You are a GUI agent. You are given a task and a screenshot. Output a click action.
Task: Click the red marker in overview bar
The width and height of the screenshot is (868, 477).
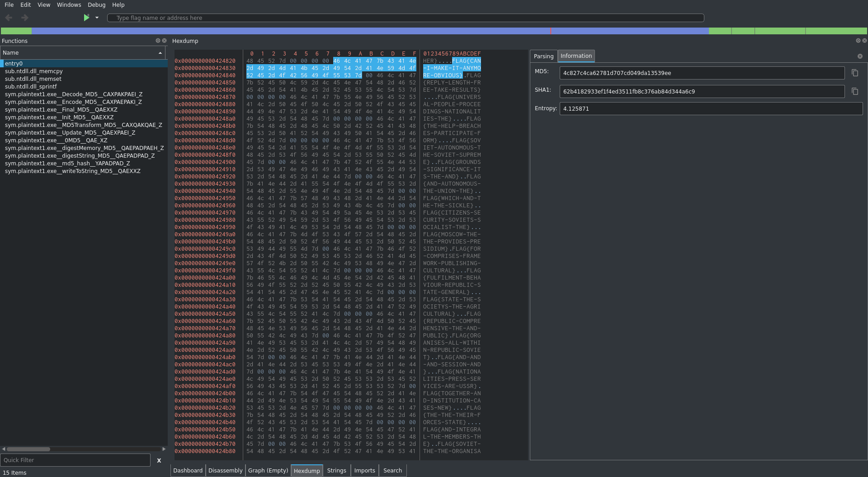(551, 31)
